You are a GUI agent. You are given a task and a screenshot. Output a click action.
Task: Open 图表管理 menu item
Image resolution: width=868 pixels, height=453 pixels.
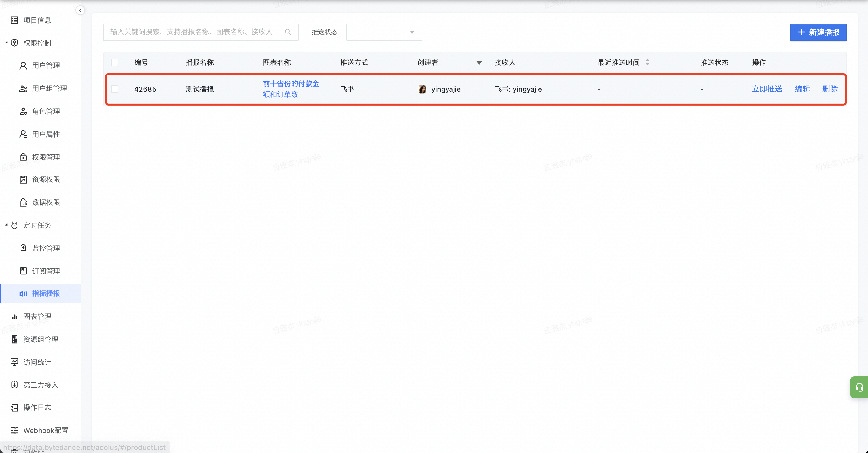point(40,316)
